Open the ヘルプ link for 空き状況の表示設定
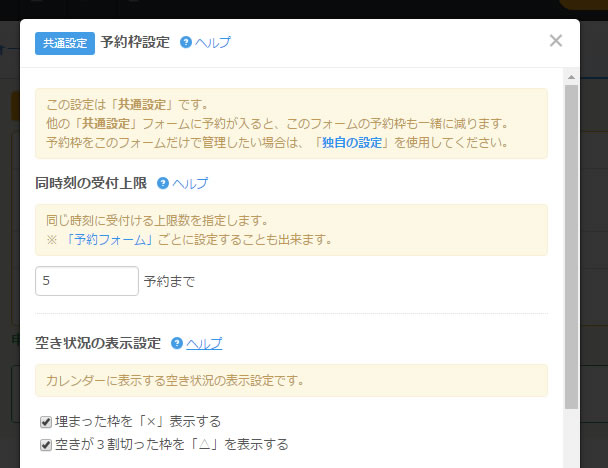Viewport: 608px width, 468px height. (204, 343)
